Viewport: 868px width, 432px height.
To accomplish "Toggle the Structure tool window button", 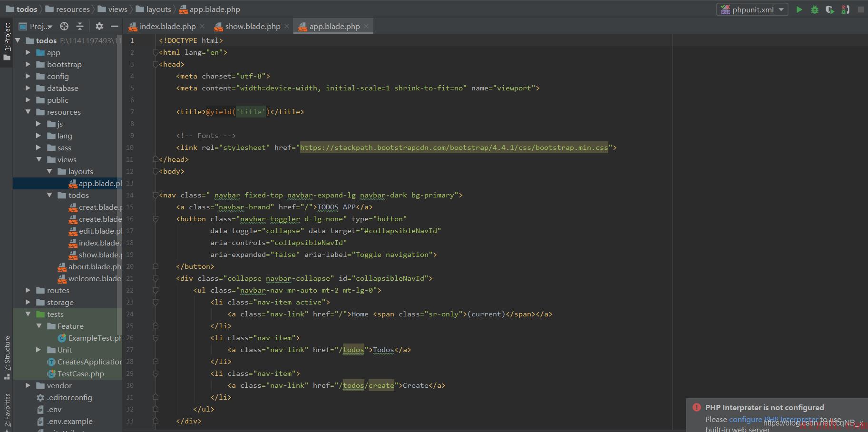I will coord(7,357).
